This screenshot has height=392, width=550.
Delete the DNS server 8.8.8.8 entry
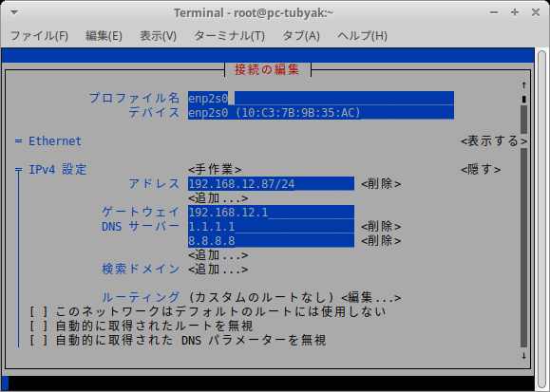tap(381, 241)
